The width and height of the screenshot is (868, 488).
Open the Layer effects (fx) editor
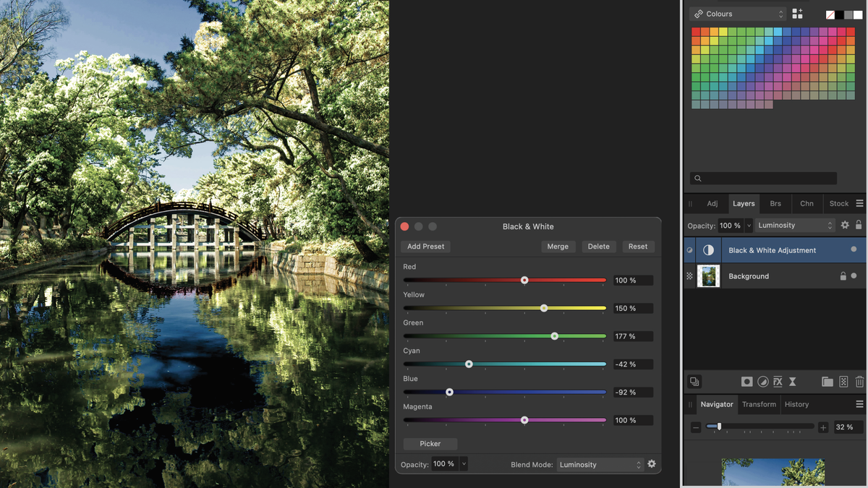[x=777, y=381]
